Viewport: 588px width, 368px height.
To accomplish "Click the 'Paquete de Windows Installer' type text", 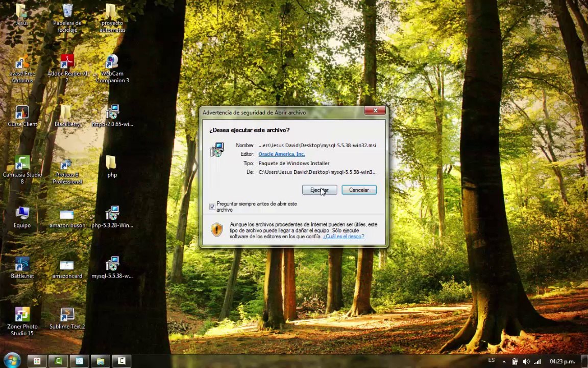I will coord(294,164).
